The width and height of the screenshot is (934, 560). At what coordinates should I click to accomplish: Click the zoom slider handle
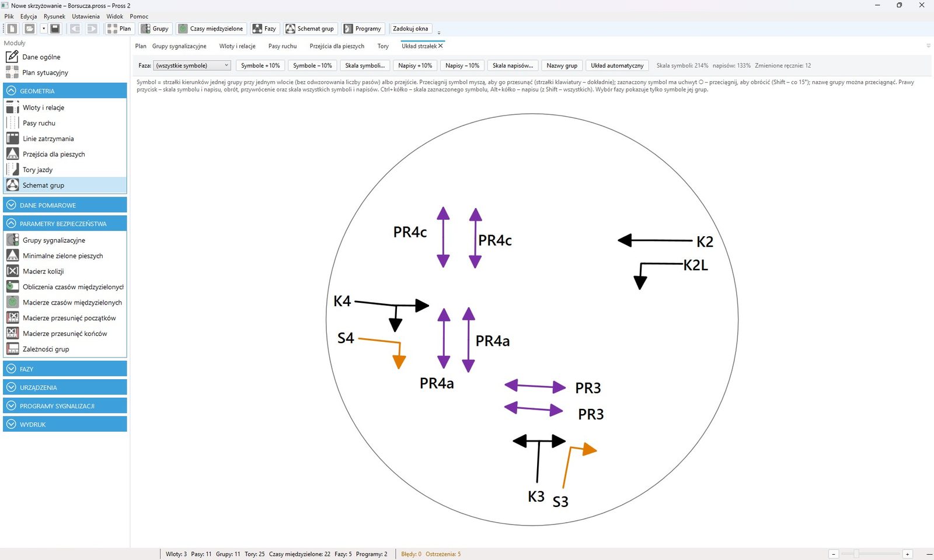pyautogui.click(x=856, y=554)
